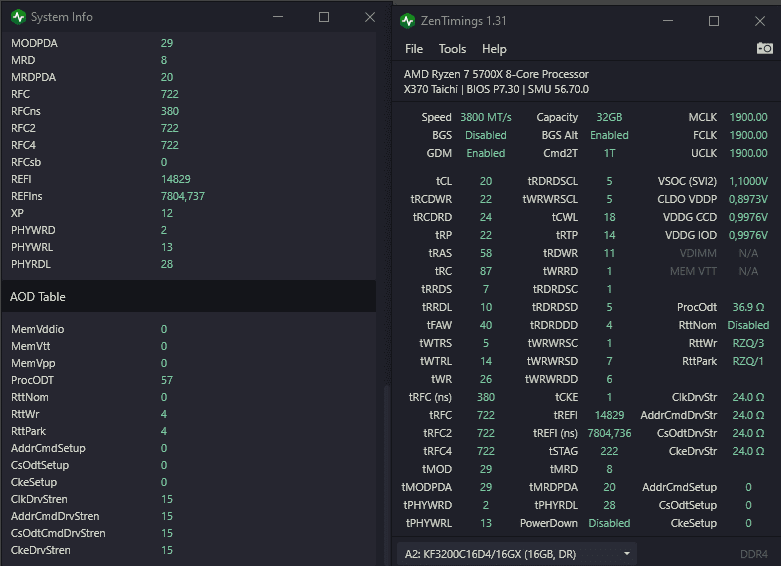This screenshot has width=781, height=566.
Task: Click the GDM Enabled status value
Action: (x=486, y=153)
